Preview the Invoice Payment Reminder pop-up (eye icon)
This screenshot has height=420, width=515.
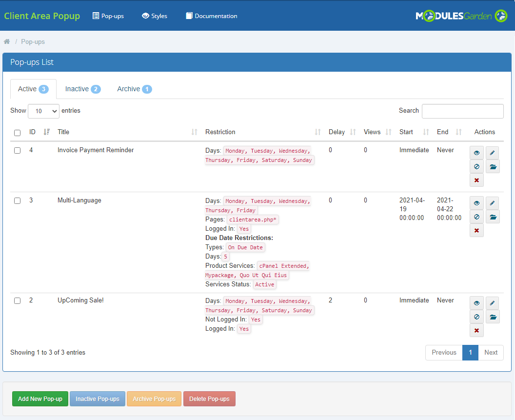pyautogui.click(x=476, y=153)
